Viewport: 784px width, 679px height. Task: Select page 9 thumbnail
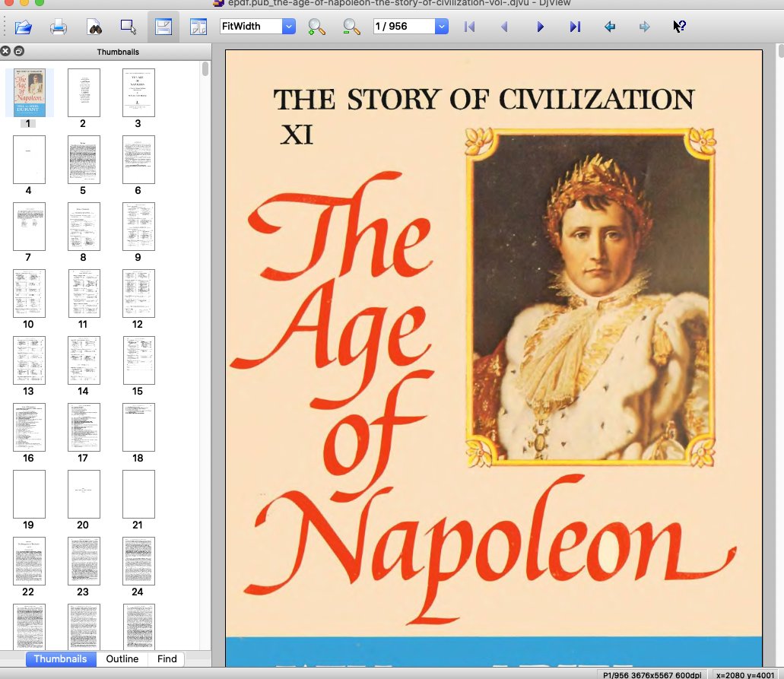[138, 227]
